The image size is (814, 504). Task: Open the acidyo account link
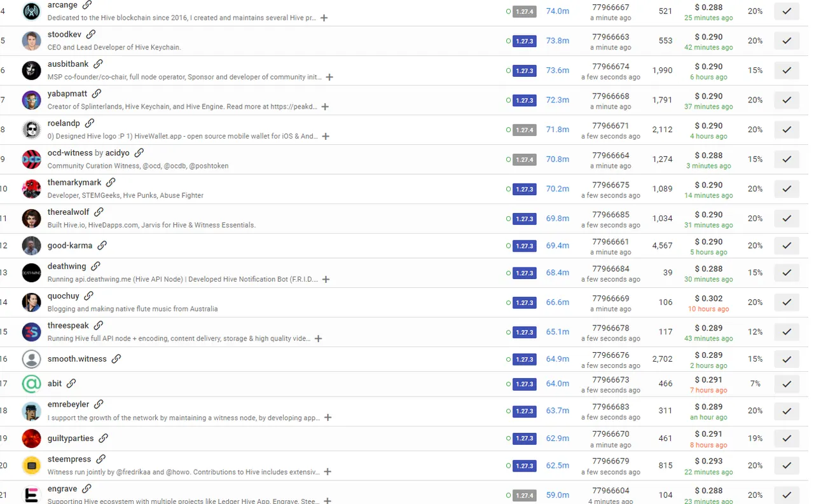pyautogui.click(x=118, y=153)
